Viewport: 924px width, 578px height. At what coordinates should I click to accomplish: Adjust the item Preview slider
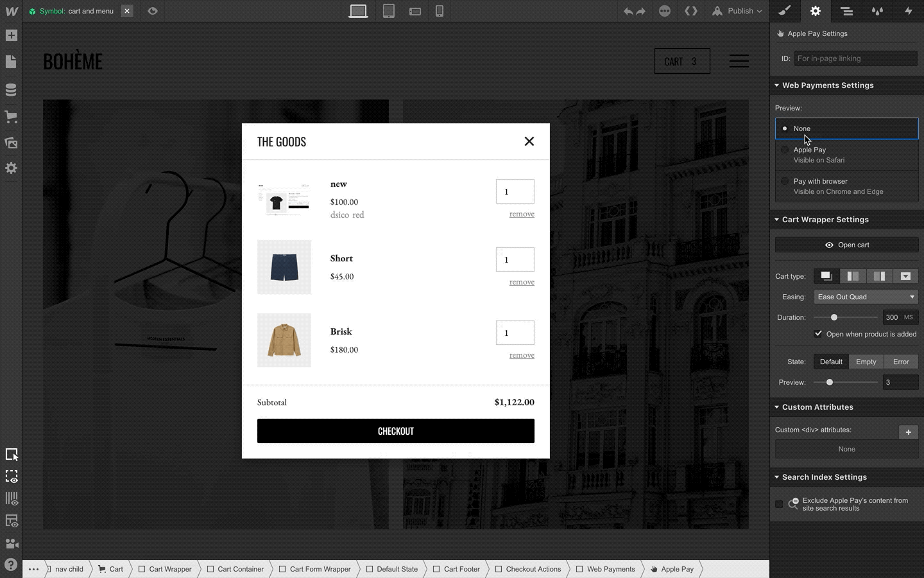(x=830, y=382)
